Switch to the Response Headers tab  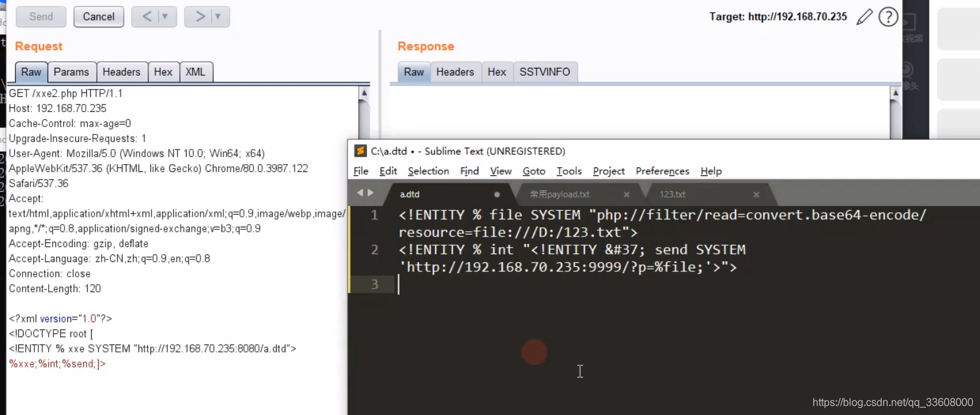(x=455, y=72)
